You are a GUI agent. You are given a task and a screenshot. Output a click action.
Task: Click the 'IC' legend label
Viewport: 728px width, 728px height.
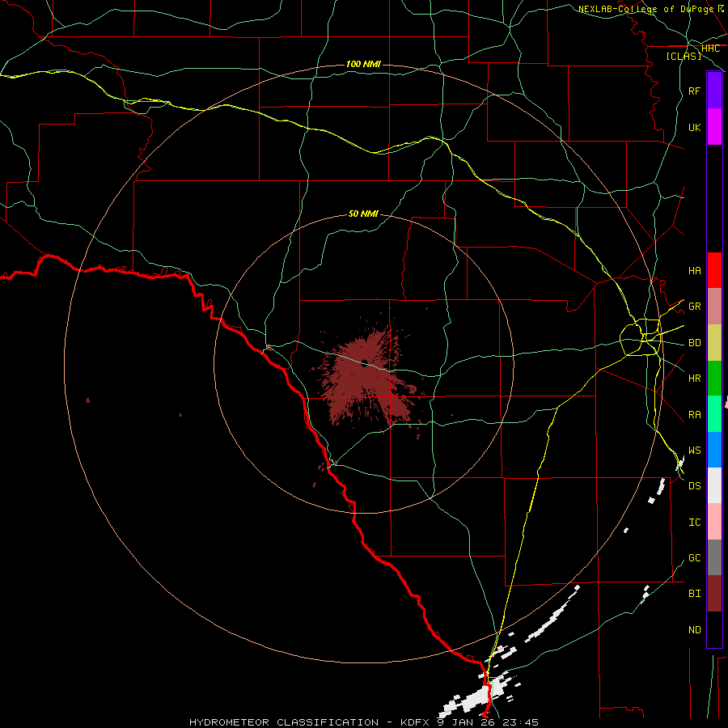click(694, 522)
